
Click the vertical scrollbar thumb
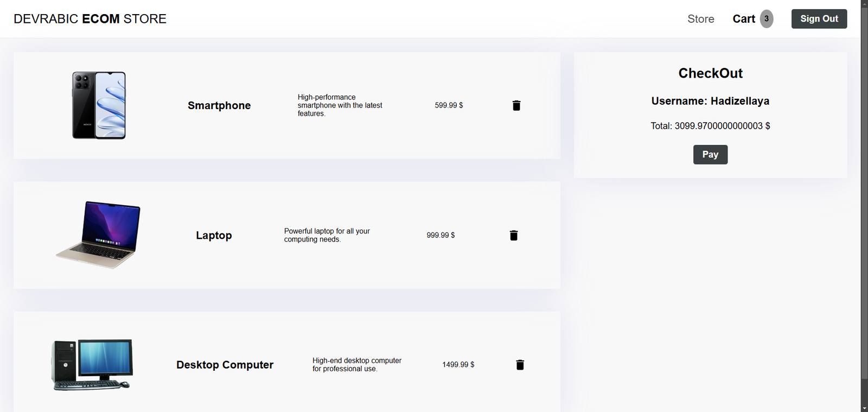tap(864, 190)
